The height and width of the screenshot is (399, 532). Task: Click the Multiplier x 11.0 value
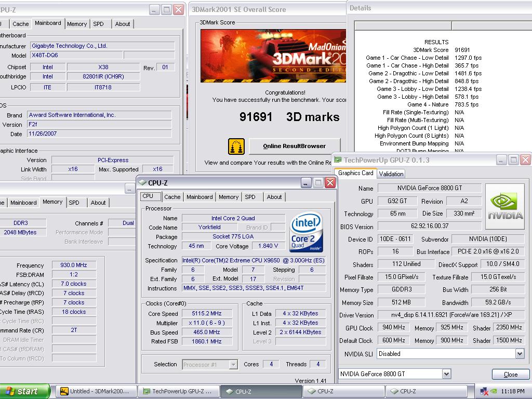coord(207,323)
